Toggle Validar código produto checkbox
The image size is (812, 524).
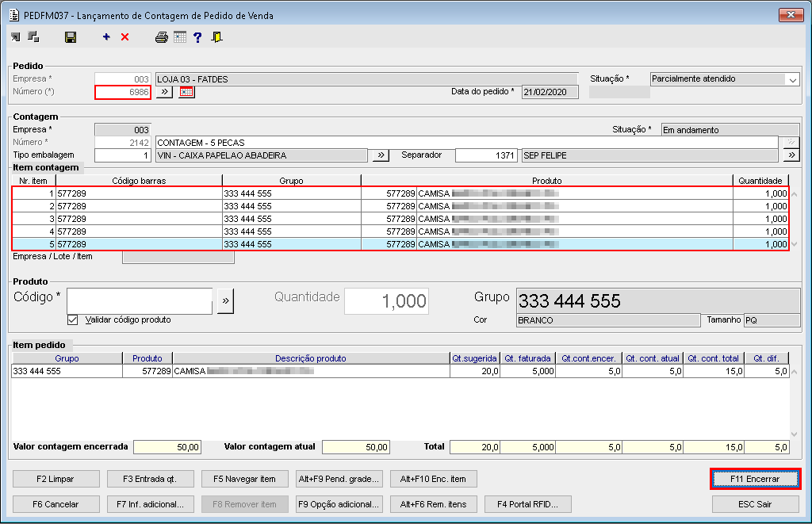pyautogui.click(x=73, y=319)
